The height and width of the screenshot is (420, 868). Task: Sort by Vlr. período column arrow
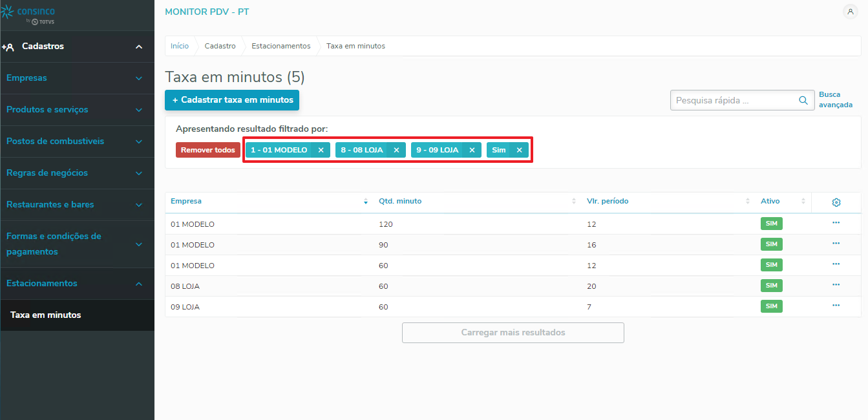[x=748, y=202]
